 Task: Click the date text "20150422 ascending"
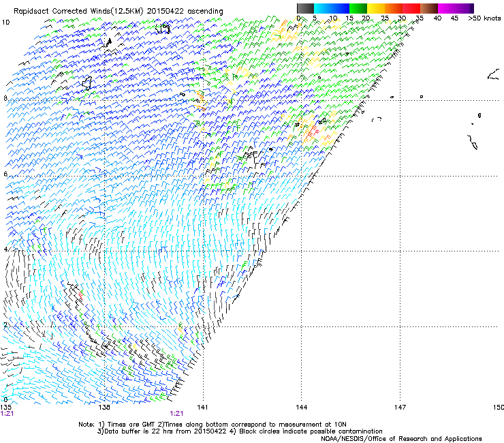tap(185, 11)
